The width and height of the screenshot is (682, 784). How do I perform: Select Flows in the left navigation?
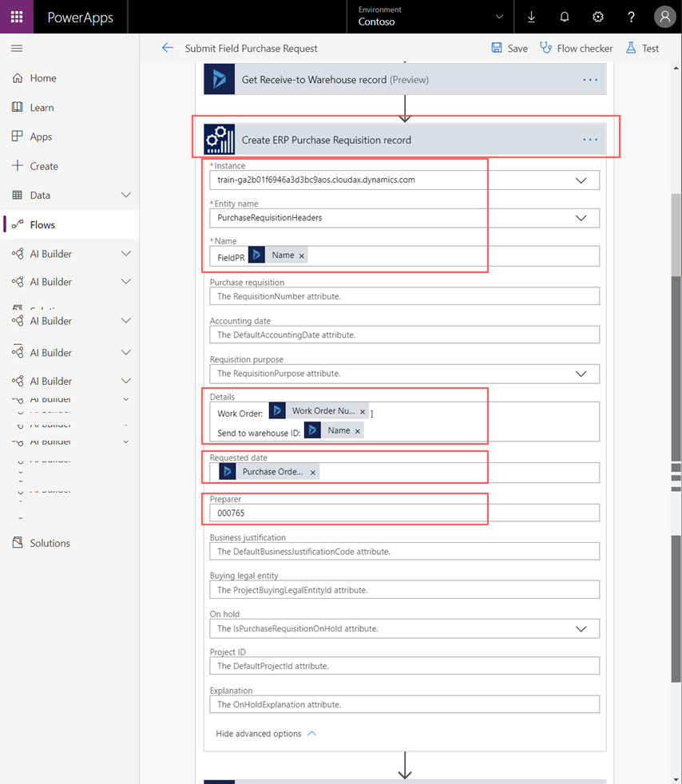click(42, 225)
